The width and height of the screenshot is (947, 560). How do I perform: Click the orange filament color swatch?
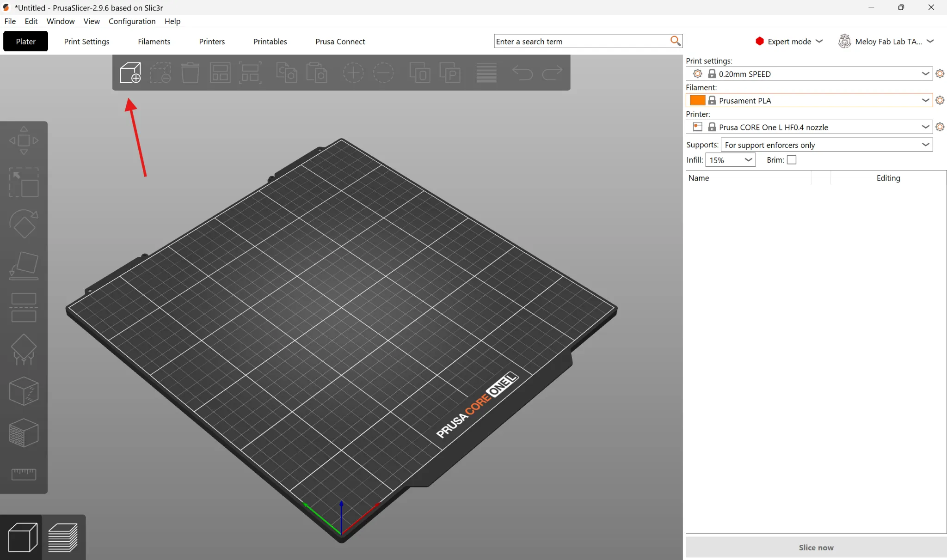point(697,100)
